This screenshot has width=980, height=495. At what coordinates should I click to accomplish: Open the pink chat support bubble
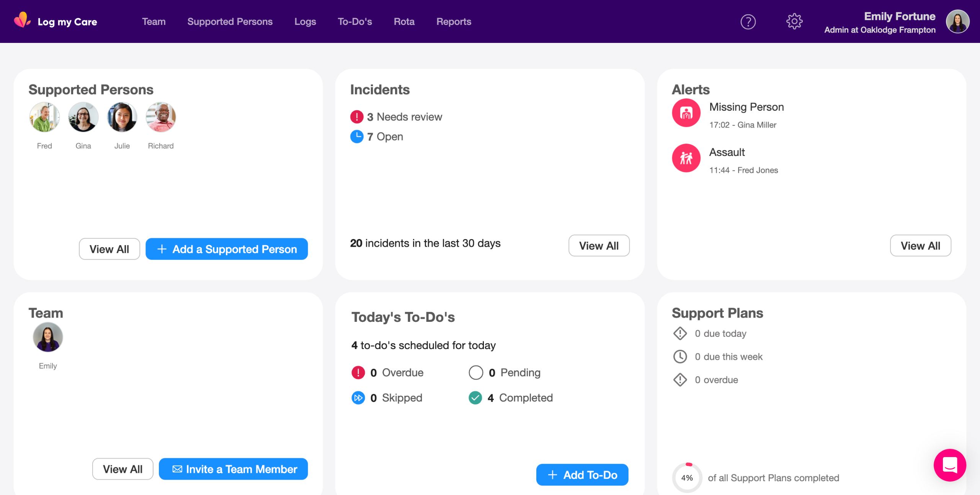(x=950, y=465)
